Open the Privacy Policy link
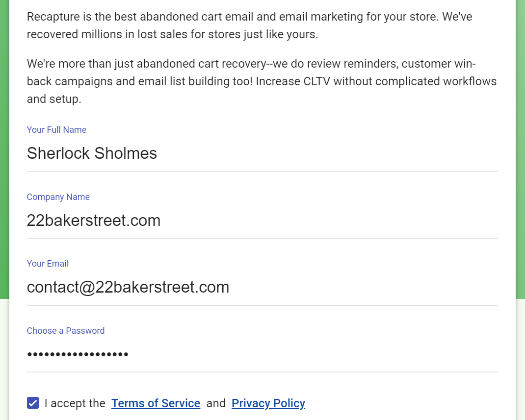The height and width of the screenshot is (420, 525). click(268, 403)
